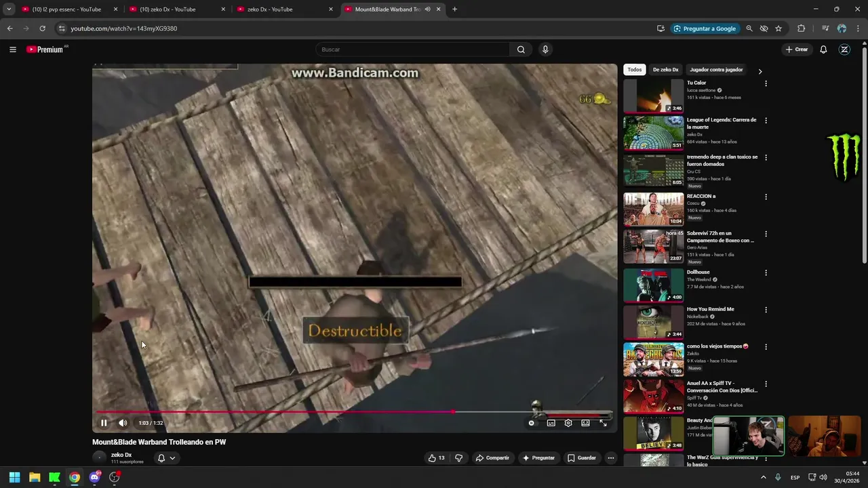Select the "De zeko Dx" chip
This screenshot has height=488, width=868.
click(x=665, y=70)
